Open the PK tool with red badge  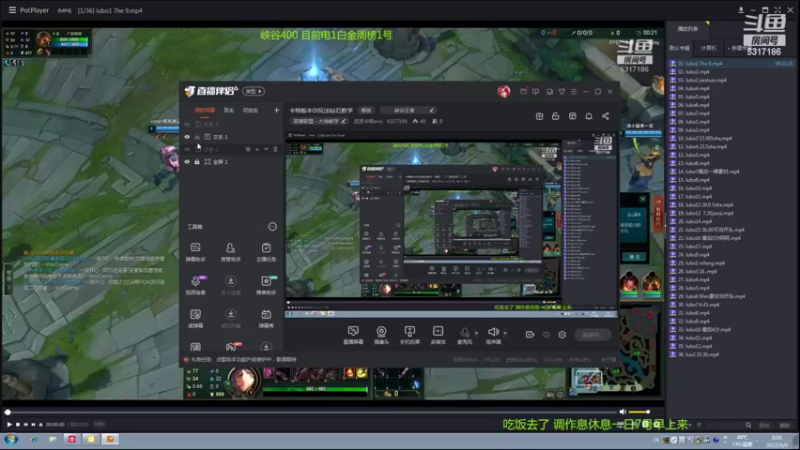coord(232,347)
